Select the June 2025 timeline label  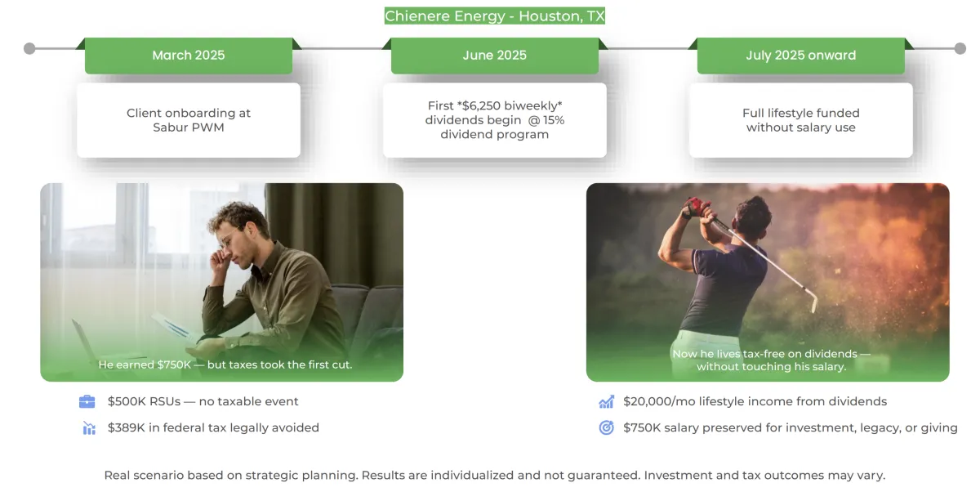[495, 56]
